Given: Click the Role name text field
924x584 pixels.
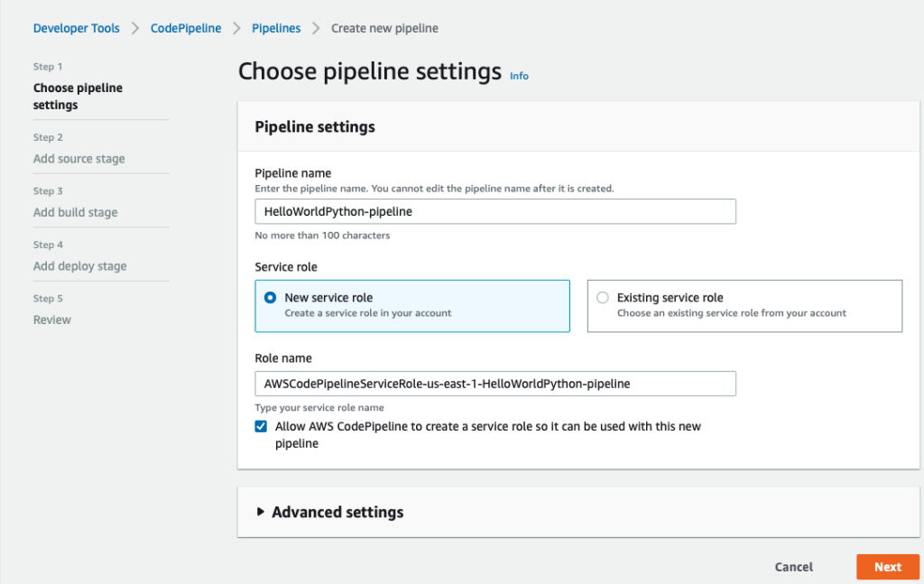Looking at the screenshot, I should 495,384.
